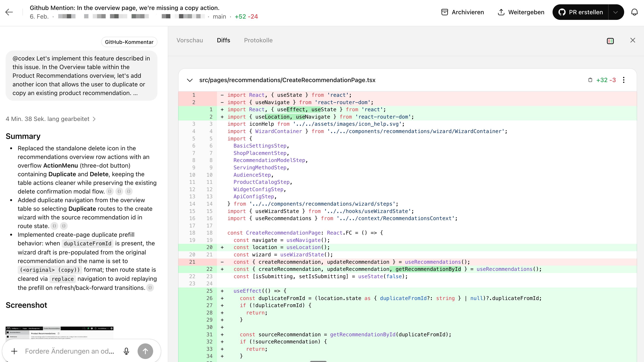644x362 pixels.
Task: Click the microphone for voice input
Action: click(x=126, y=351)
